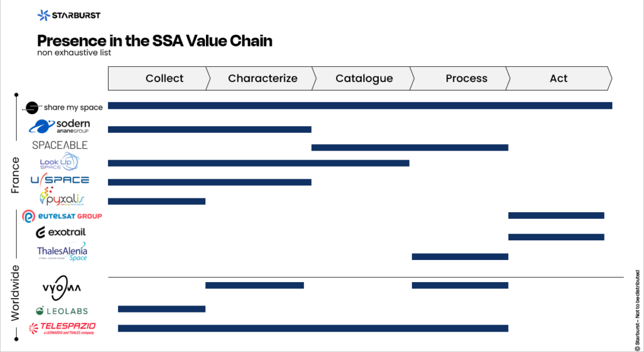Click the LeoLabs logo
Screen dimensions: 644x352
click(61, 311)
